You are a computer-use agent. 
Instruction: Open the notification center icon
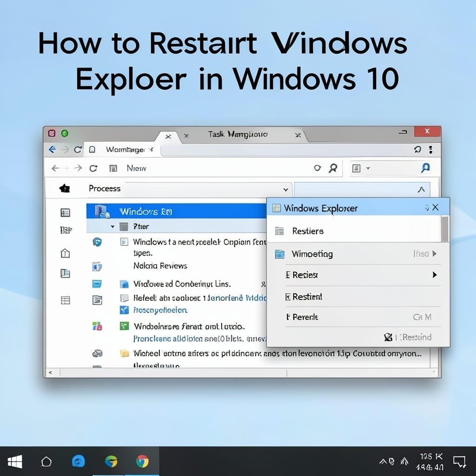click(x=459, y=462)
